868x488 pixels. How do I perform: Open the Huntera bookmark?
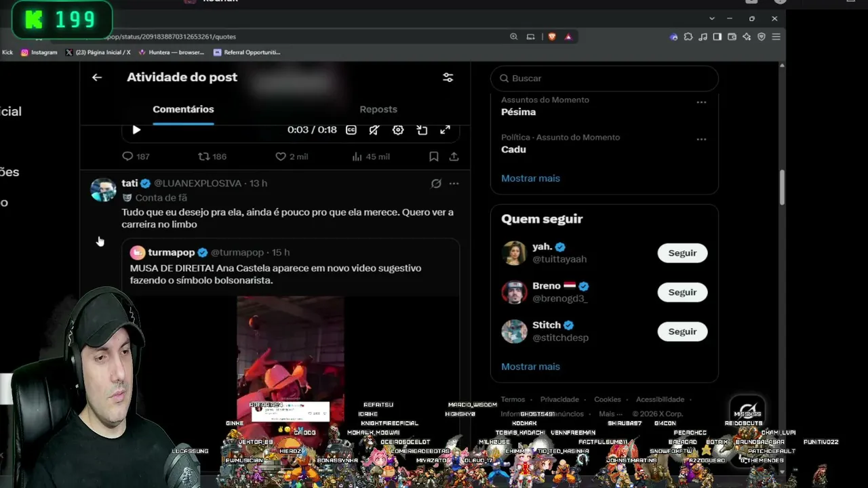[x=171, y=52]
